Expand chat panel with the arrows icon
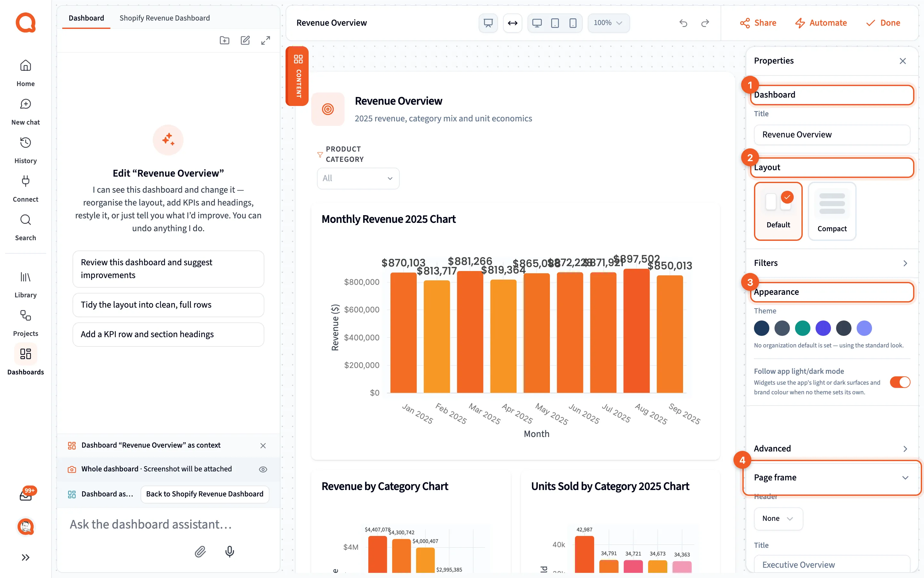Screen dimensions: 924x578 click(x=266, y=40)
